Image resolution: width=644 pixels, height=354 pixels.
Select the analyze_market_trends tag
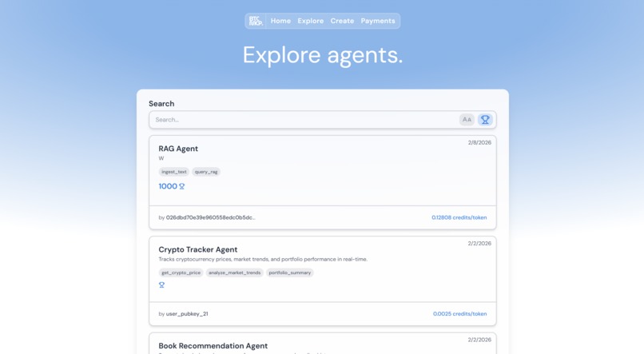[x=235, y=272]
